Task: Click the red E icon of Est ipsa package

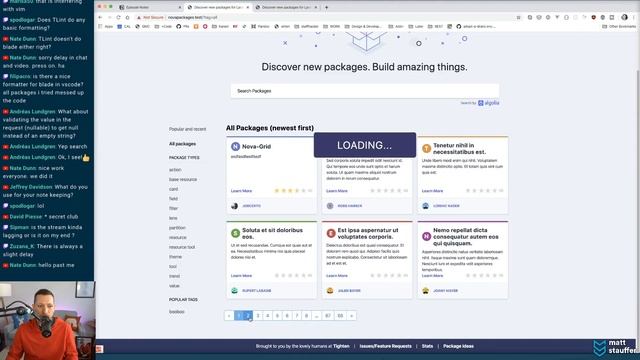Action: tap(331, 233)
